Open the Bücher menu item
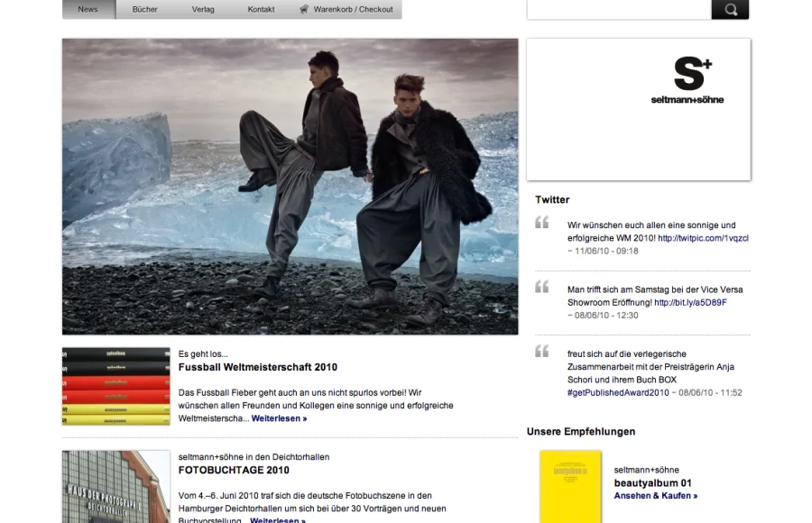 pyautogui.click(x=144, y=10)
